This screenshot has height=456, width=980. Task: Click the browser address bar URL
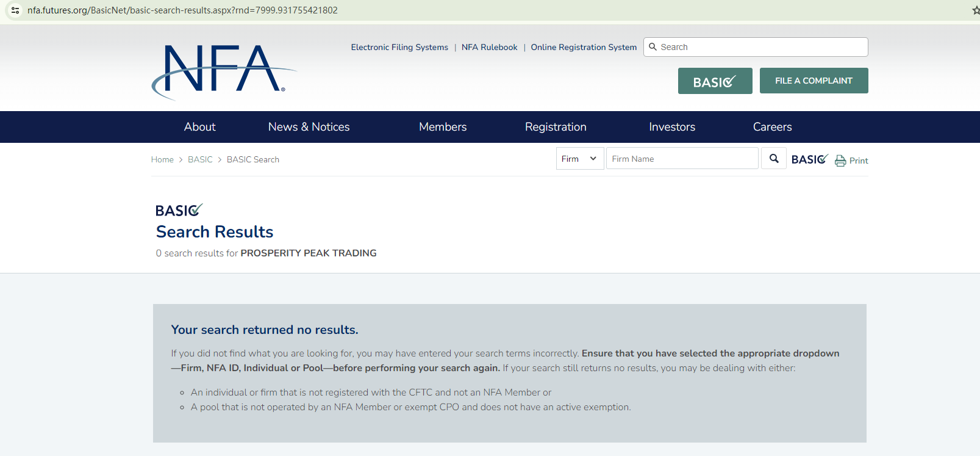click(182, 10)
